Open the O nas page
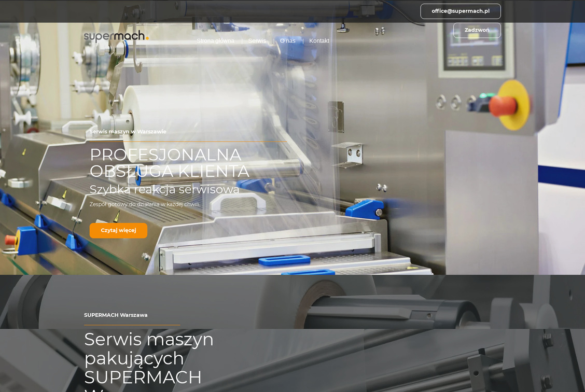This screenshot has width=585, height=392. (287, 41)
